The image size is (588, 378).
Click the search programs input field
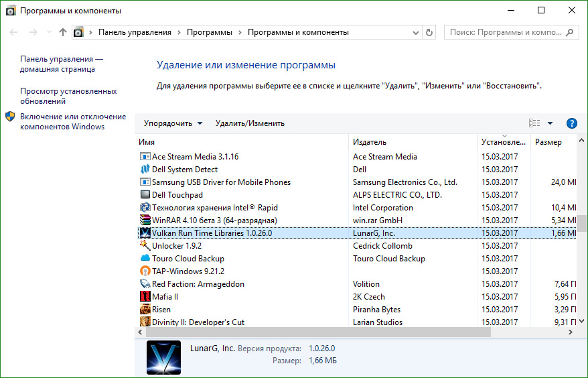(x=508, y=32)
